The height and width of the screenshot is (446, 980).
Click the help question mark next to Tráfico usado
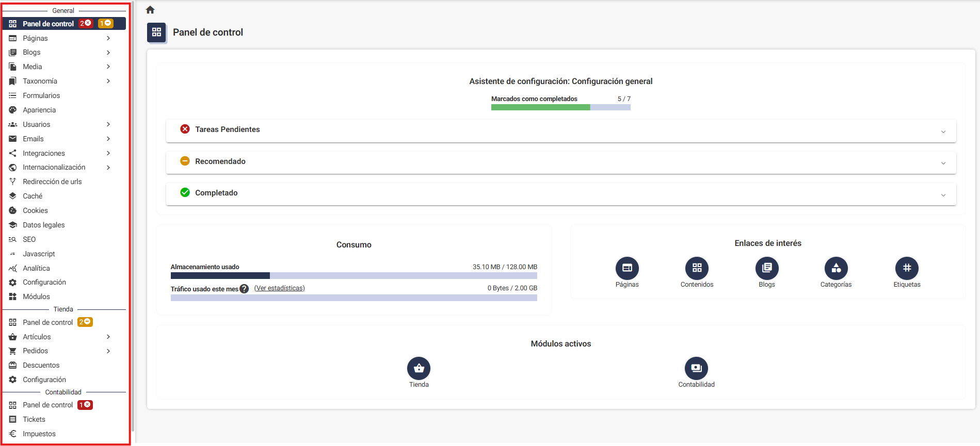coord(244,289)
